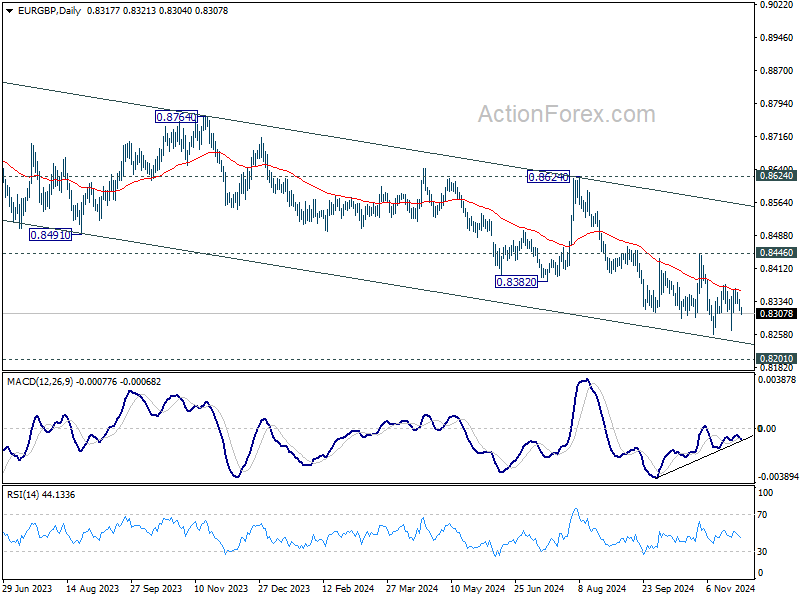Select the RSI(14) 44.1336 indicator label
Viewport: 800px width, 600px height.
[x=41, y=494]
